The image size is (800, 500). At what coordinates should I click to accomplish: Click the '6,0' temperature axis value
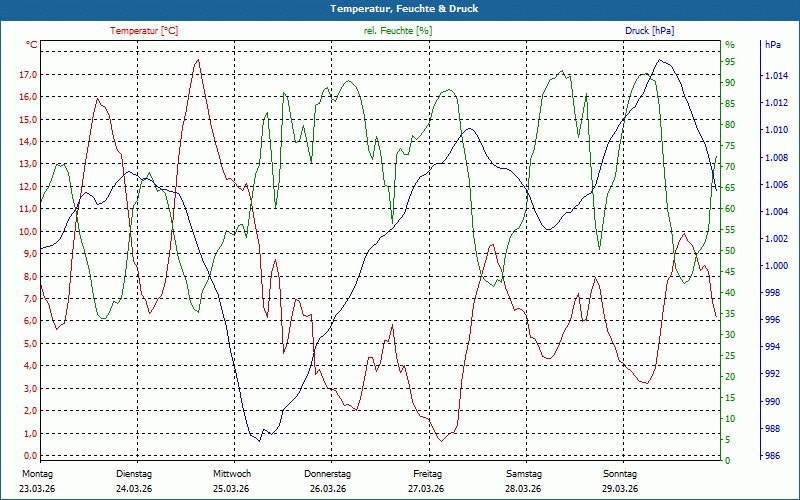point(31,321)
